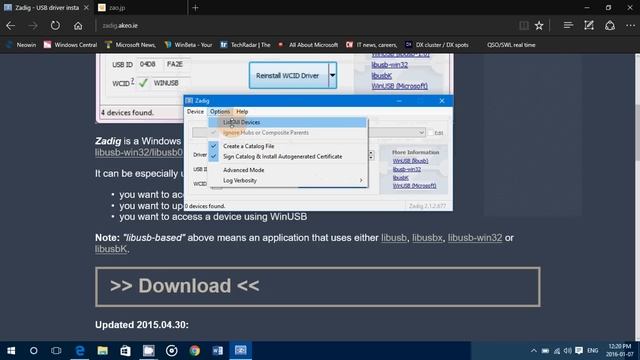Select the Zadig app on the taskbar
The image size is (640, 360).
click(240, 351)
